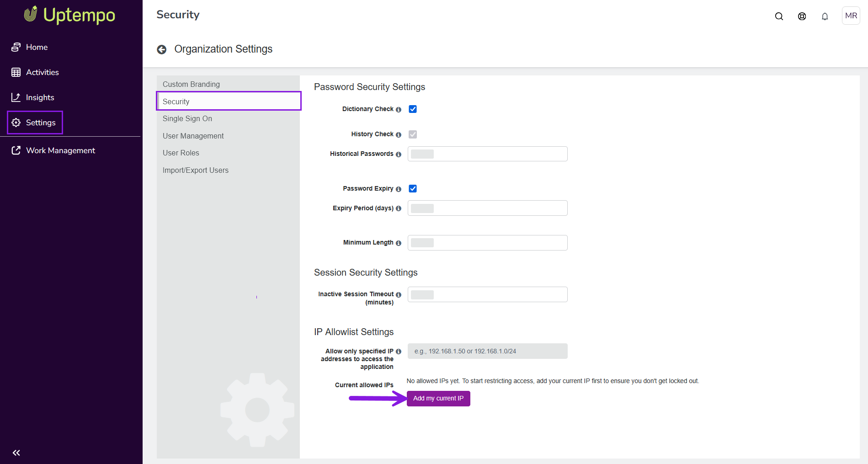Click info icon next to Password Expiry
The width and height of the screenshot is (868, 464).
point(399,189)
